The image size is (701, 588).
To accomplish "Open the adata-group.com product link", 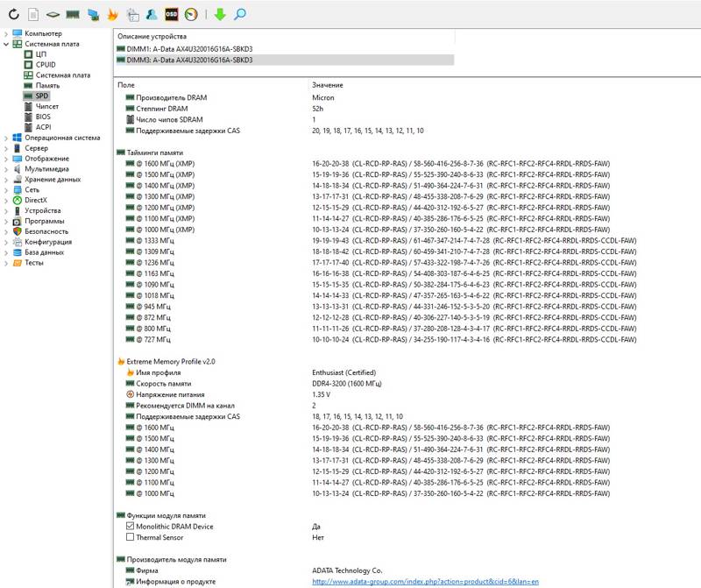I will 425,581.
